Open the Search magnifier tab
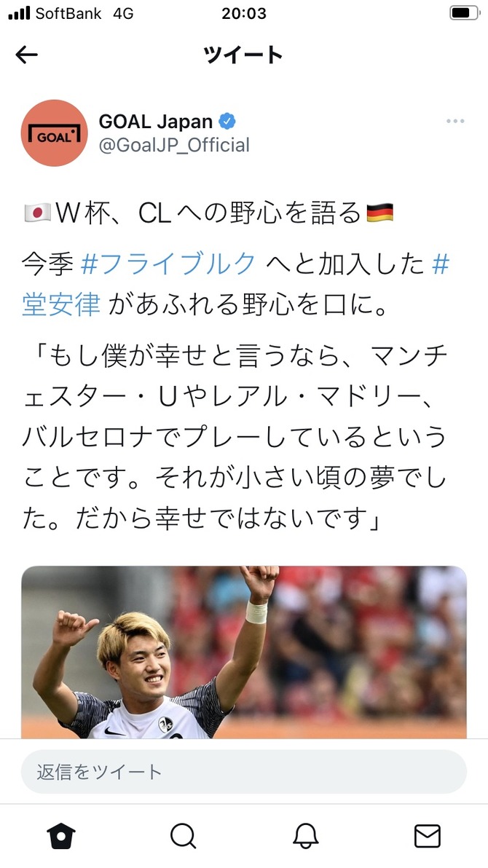Image resolution: width=488 pixels, height=868 pixels. pos(183,836)
